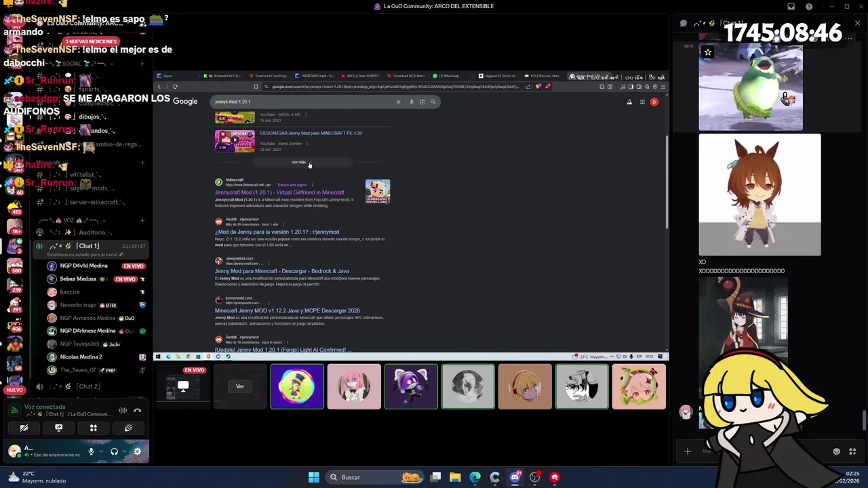Open server with 580 notification badge

[x=14, y=265]
